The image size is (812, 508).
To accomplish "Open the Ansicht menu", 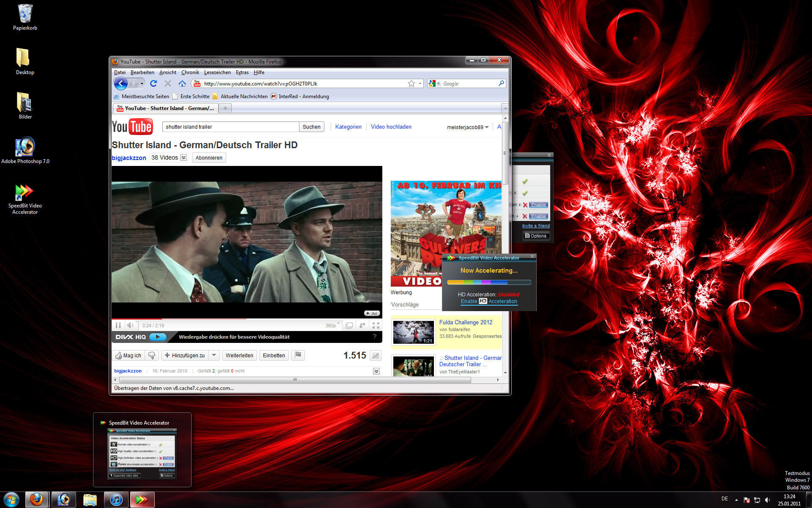I will [167, 72].
